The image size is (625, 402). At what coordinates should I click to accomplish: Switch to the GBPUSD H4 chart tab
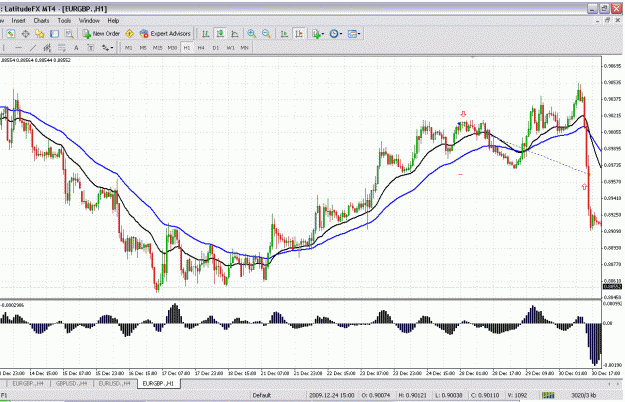click(x=71, y=384)
